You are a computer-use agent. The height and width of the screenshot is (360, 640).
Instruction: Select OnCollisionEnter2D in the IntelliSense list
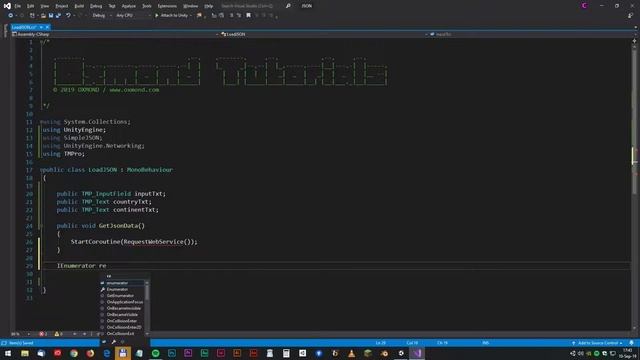122,327
